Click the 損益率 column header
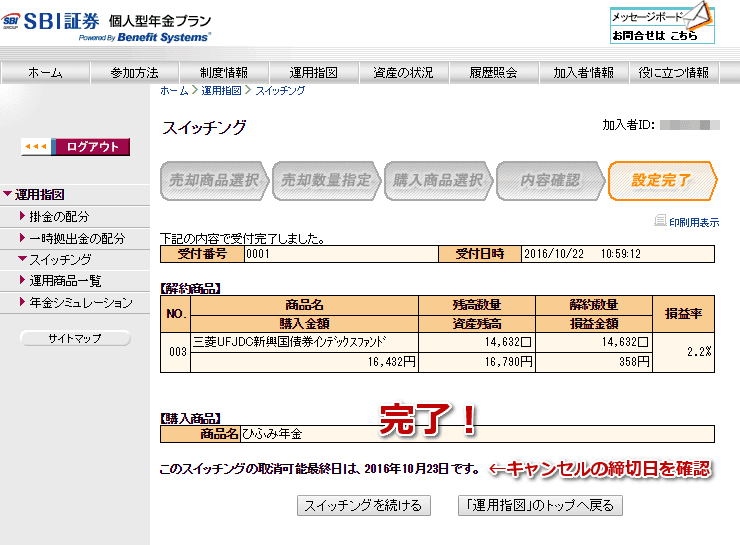 point(683,314)
